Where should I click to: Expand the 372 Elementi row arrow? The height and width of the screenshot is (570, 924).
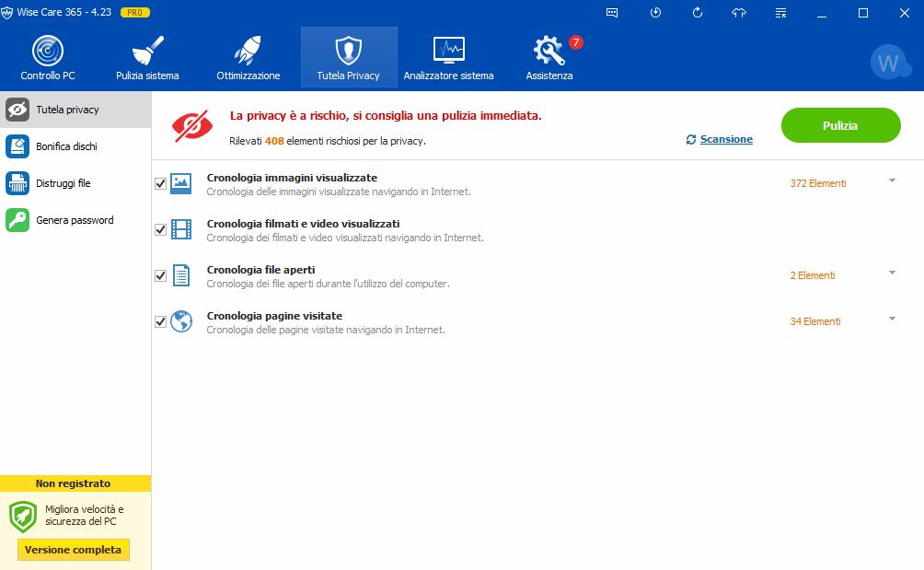tap(892, 180)
